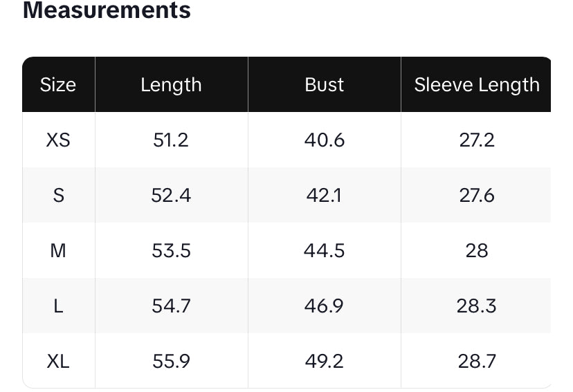Click the XS length value 51.2
Viewport: 573px width, 392px height.
[171, 140]
